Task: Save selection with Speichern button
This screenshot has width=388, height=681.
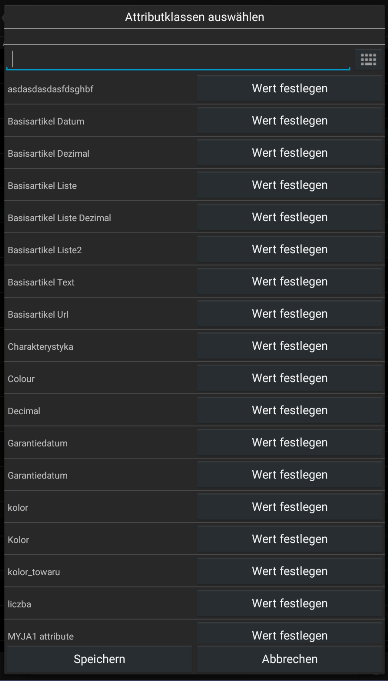Action: click(x=99, y=659)
